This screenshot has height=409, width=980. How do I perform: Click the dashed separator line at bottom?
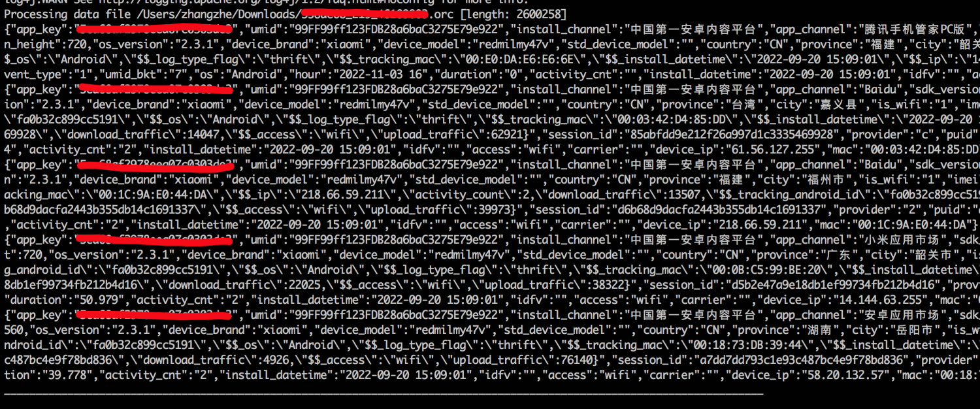point(384,394)
